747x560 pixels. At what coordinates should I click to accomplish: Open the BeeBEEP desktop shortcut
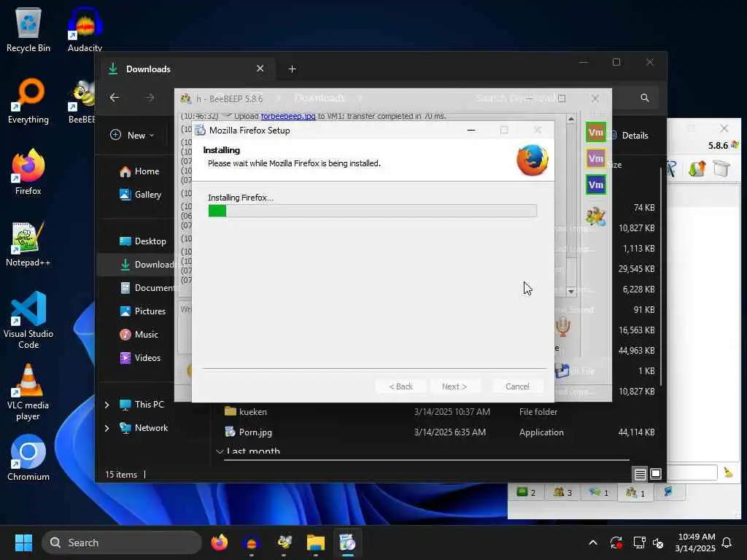82,101
